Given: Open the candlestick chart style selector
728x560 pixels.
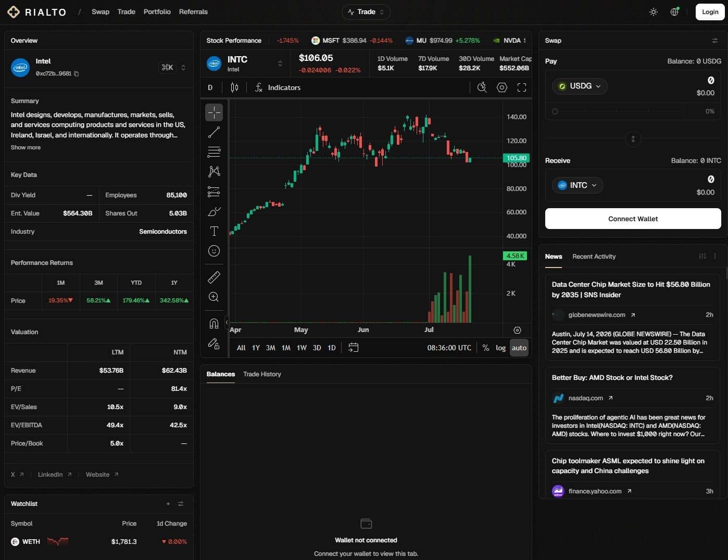Looking at the screenshot, I should [234, 87].
